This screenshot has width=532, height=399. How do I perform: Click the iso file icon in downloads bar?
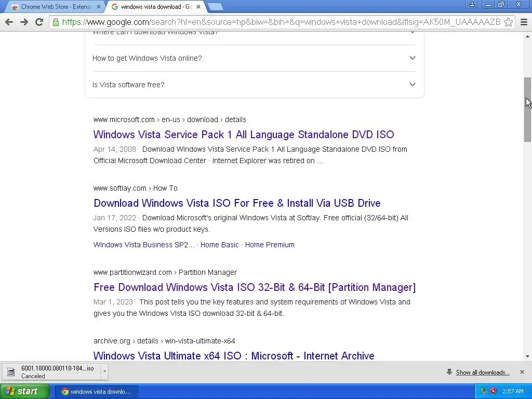11,372
